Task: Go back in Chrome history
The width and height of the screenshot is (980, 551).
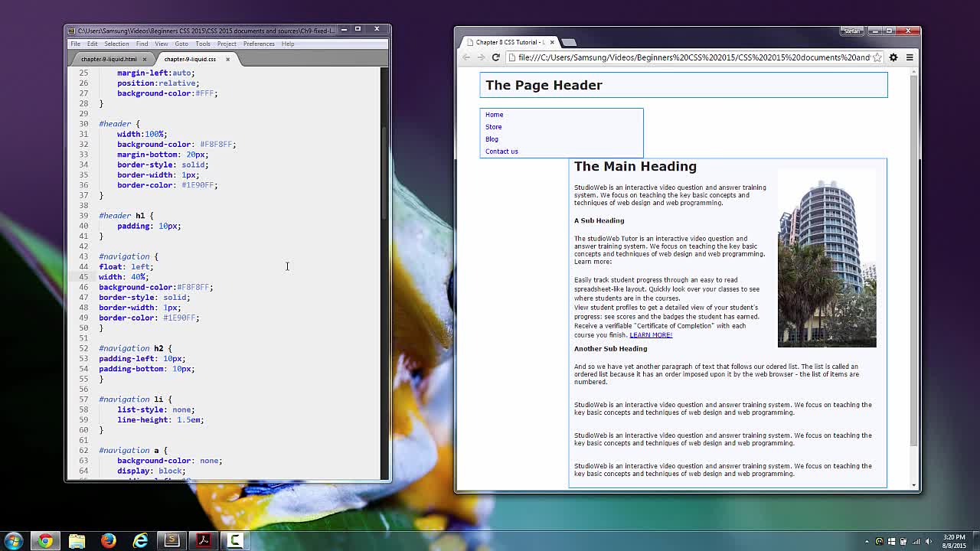Action: (466, 57)
